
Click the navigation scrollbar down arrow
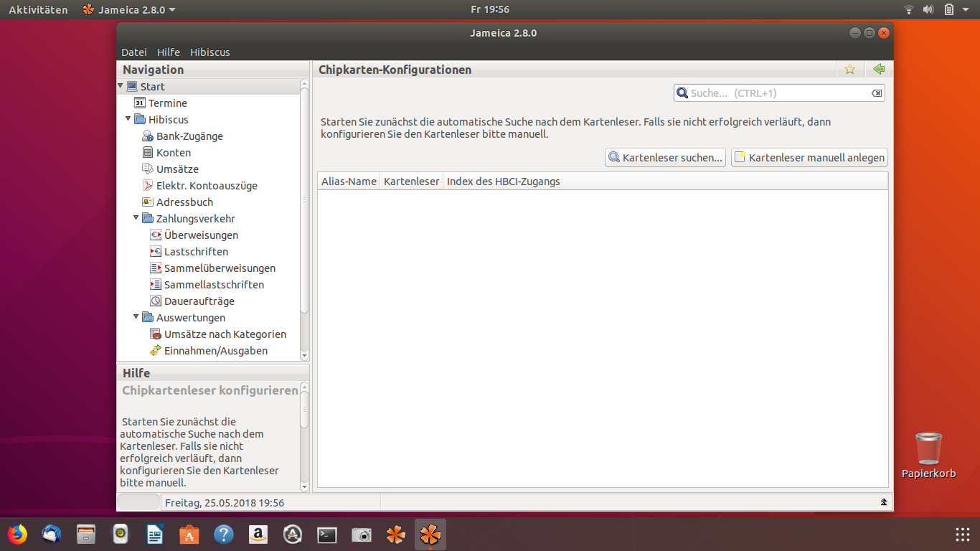304,355
